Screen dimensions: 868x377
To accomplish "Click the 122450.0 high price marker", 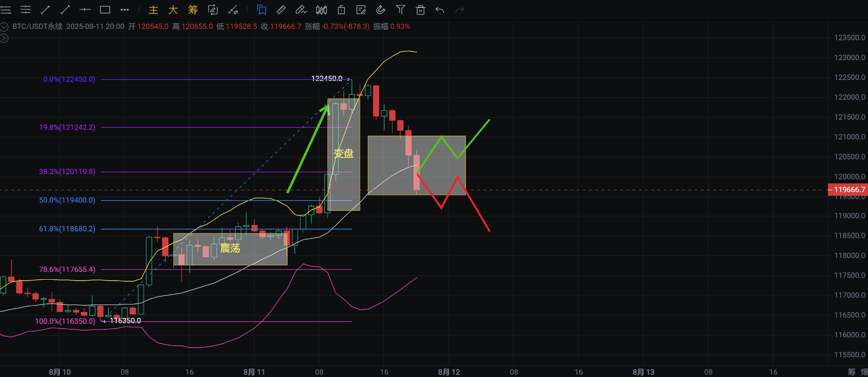I will pos(327,78).
